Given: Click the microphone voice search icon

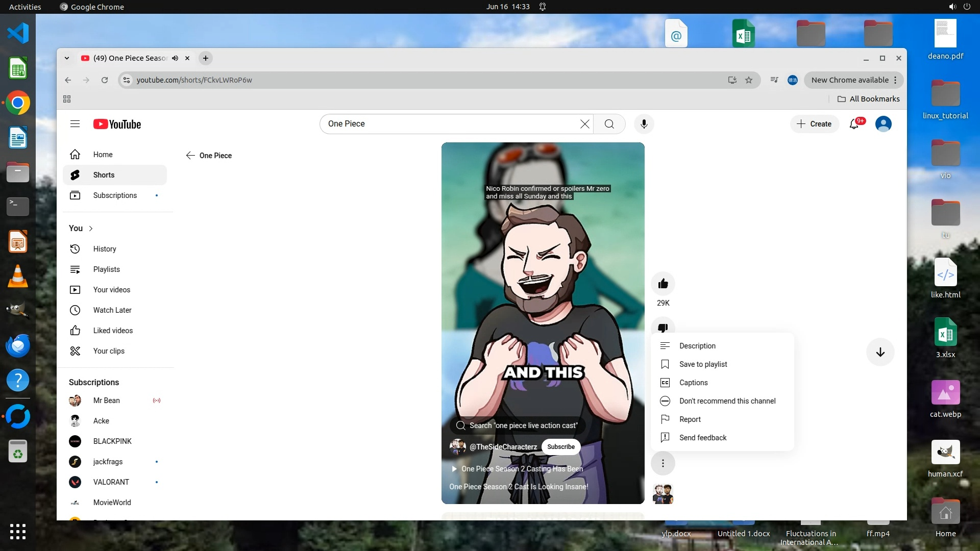Looking at the screenshot, I should coord(644,124).
